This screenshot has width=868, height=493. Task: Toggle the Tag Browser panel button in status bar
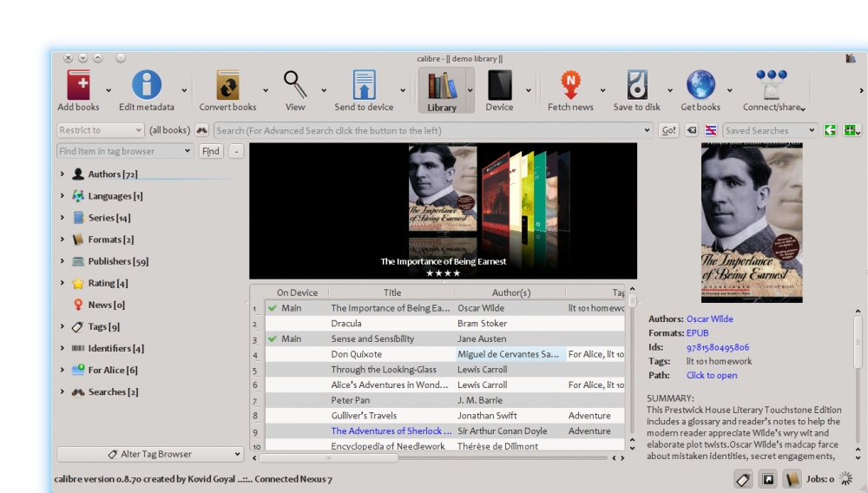[x=743, y=479]
